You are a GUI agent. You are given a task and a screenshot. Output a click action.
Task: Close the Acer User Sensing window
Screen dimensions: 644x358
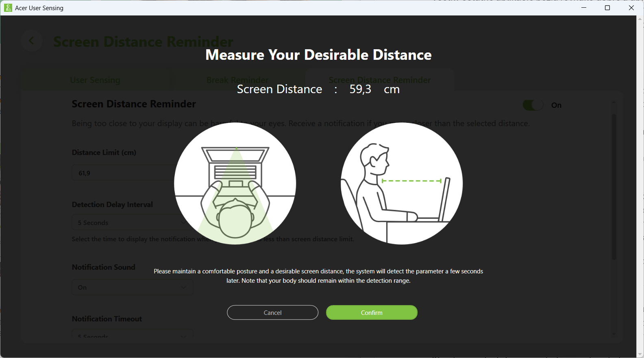point(631,8)
